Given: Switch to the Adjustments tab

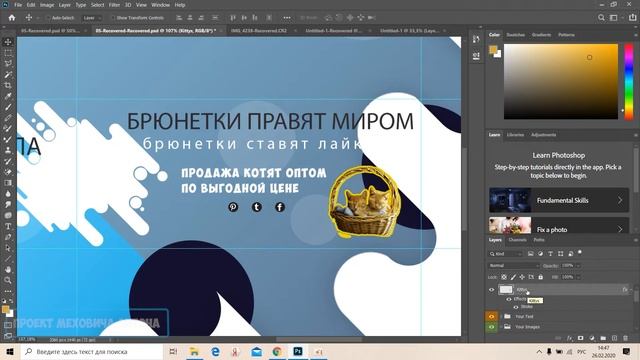Looking at the screenshot, I should 543,135.
